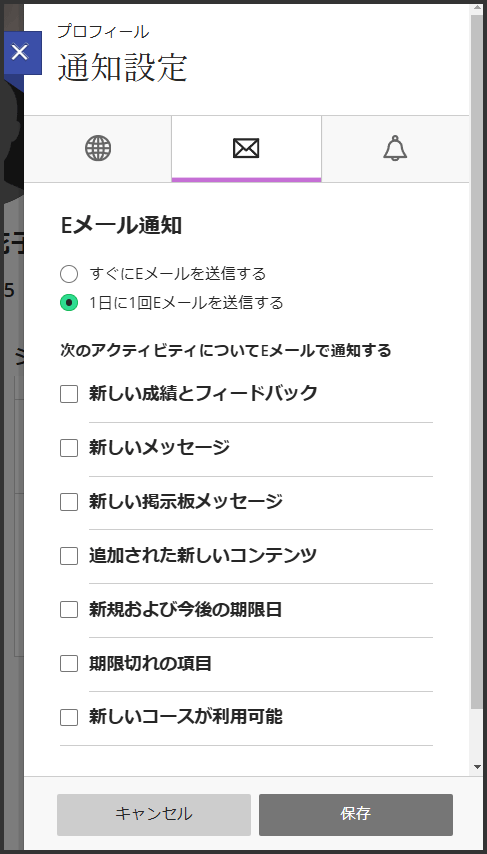Viewport: 487px width, 854px height.
Task: Click the scrollbar up arrow
Action: (476, 10)
